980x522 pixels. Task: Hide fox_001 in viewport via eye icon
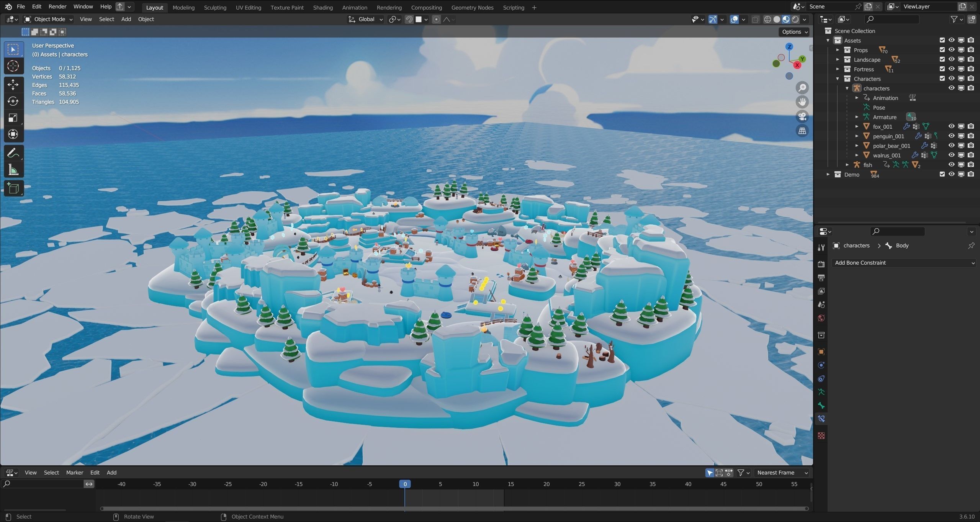click(951, 126)
